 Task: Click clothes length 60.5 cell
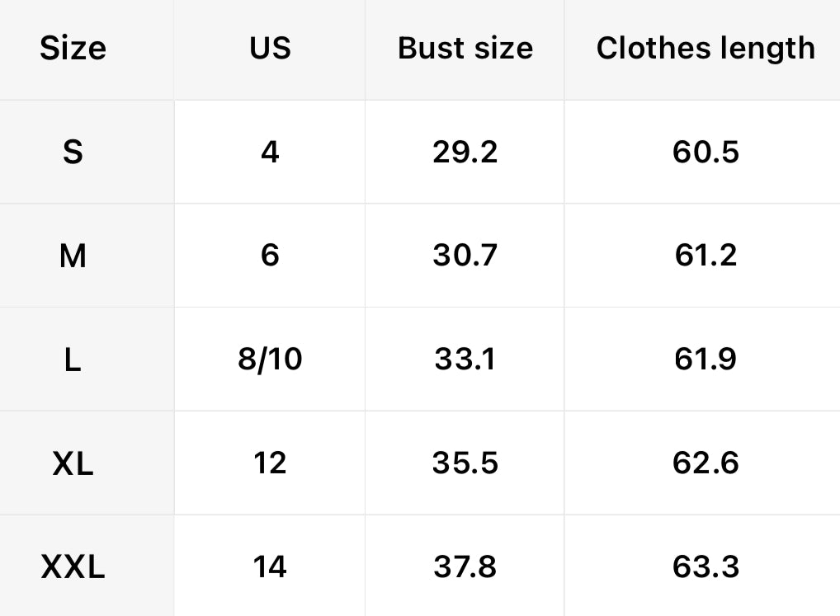706,153
